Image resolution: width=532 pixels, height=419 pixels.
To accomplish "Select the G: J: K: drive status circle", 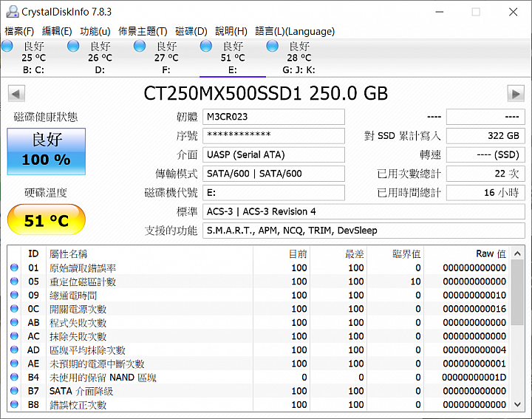I will coord(272,46).
